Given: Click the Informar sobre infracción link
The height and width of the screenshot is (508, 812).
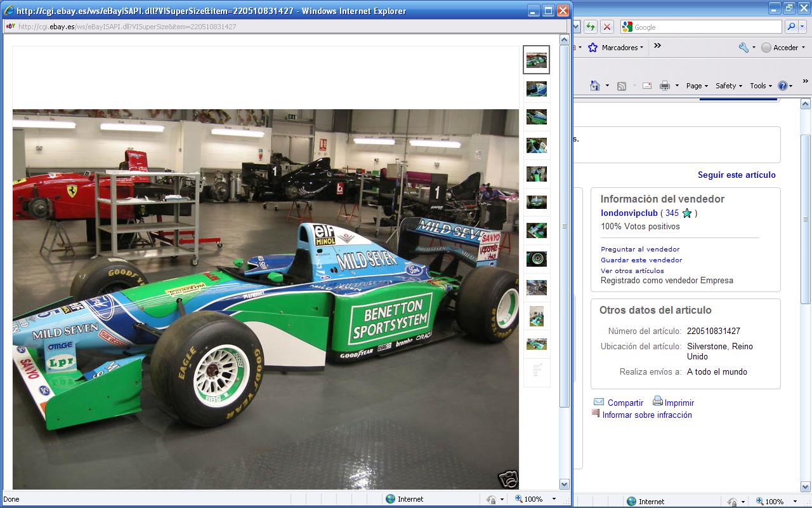Looking at the screenshot, I should point(647,415).
